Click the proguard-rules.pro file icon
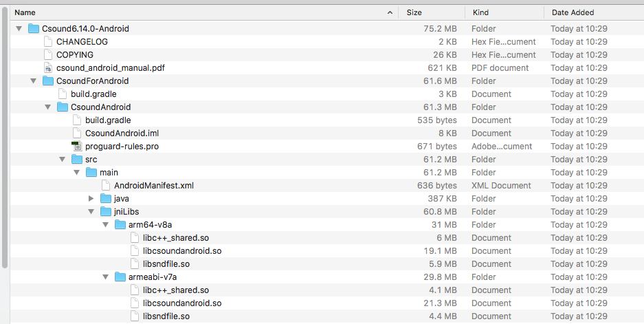The height and width of the screenshot is (324, 644). (77, 147)
